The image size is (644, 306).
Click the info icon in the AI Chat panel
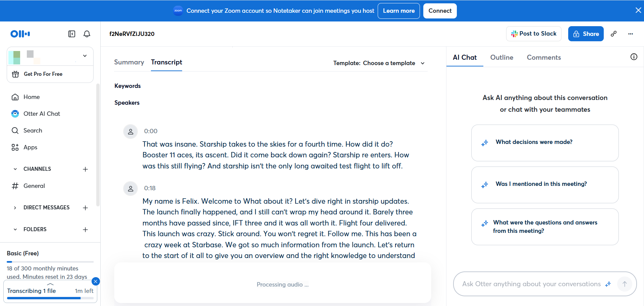click(634, 57)
